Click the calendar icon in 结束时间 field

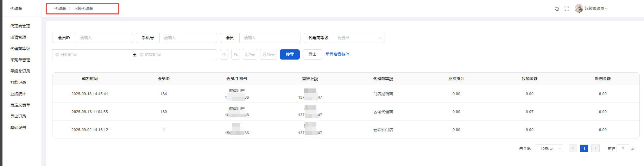pos(141,55)
